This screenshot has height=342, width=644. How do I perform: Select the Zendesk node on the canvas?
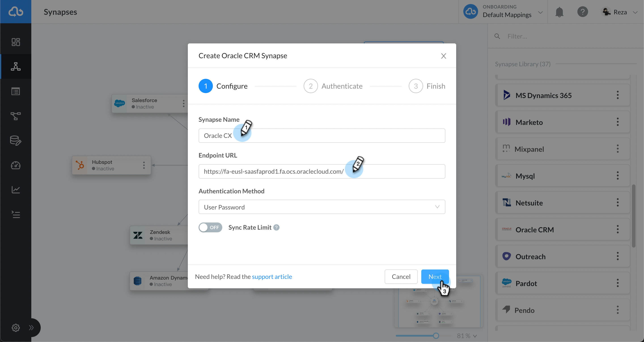click(x=159, y=235)
